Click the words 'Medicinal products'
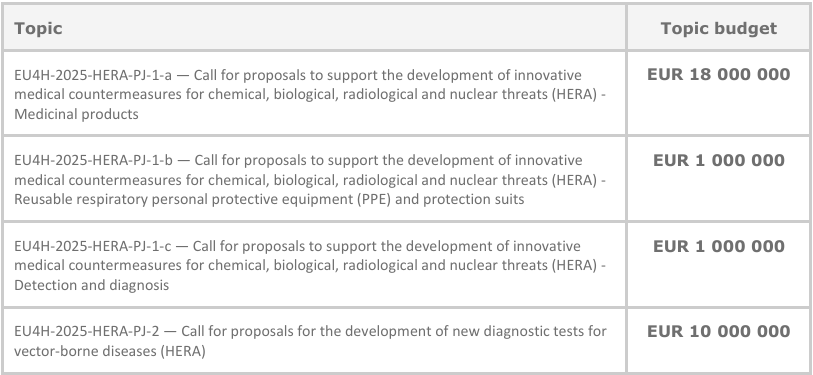Viewport: 813px width, 375px height. point(76,114)
